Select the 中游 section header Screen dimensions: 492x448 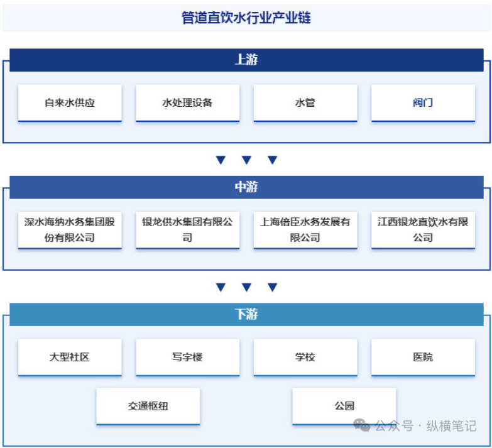pos(246,187)
